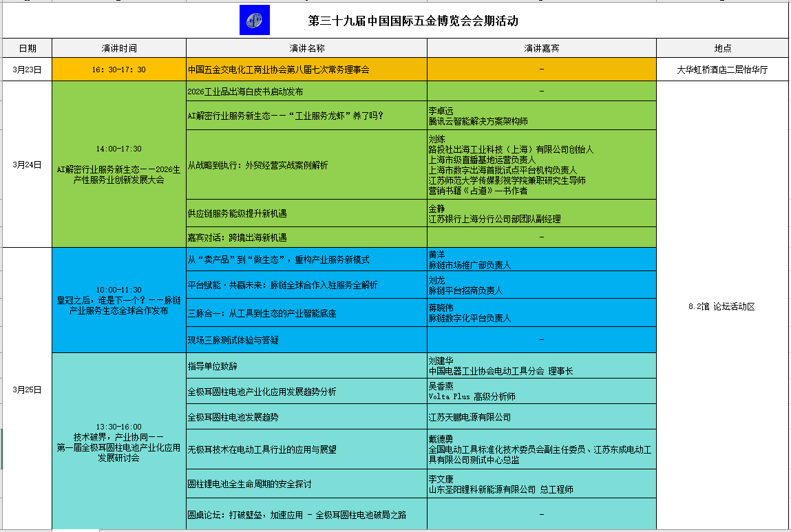Screen dimensions: 791x532
Task: Click the '8.2馆 论坛活动区' location cell
Action: tap(723, 308)
